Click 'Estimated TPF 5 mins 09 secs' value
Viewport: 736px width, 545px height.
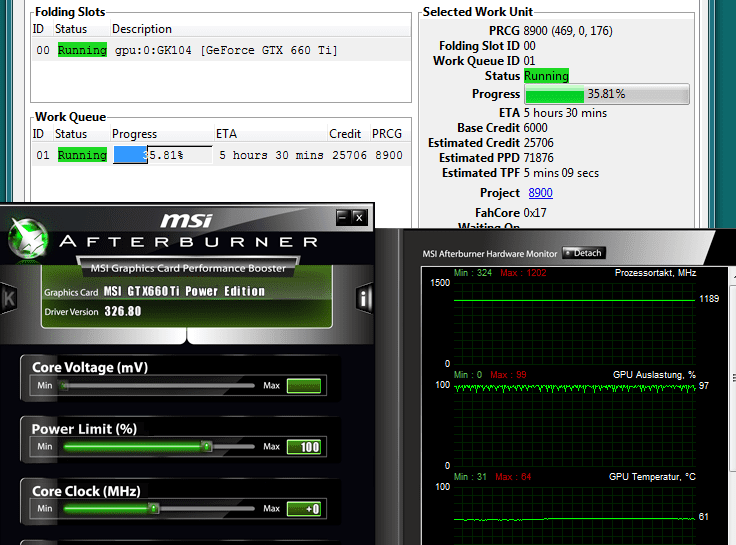[561, 173]
